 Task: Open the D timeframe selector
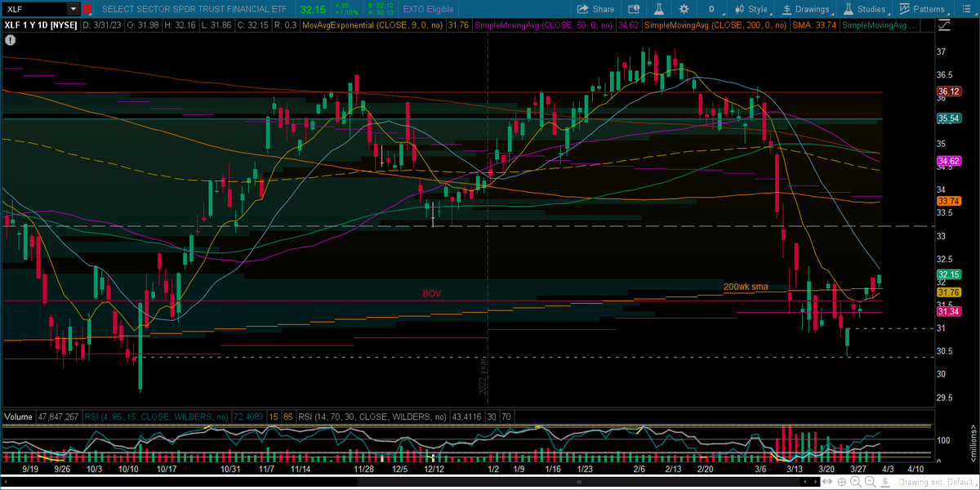tap(712, 9)
